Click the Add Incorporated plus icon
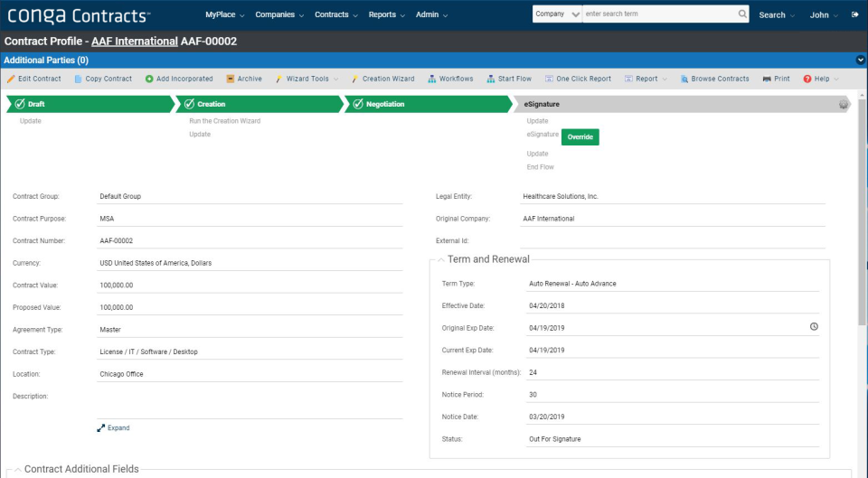The width and height of the screenshot is (868, 478). (149, 80)
